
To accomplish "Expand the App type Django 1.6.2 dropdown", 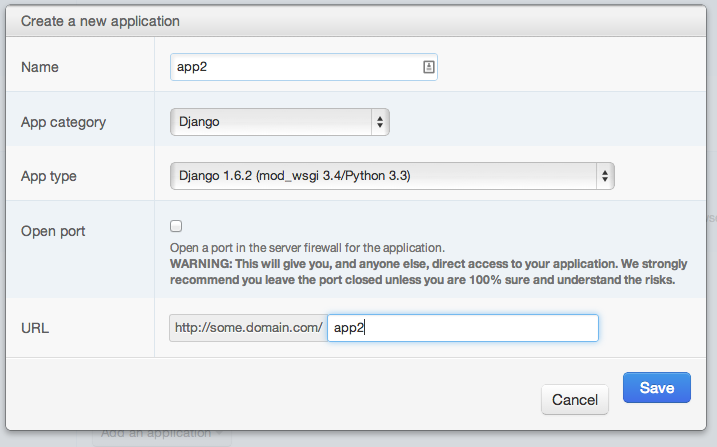I will coord(391,176).
